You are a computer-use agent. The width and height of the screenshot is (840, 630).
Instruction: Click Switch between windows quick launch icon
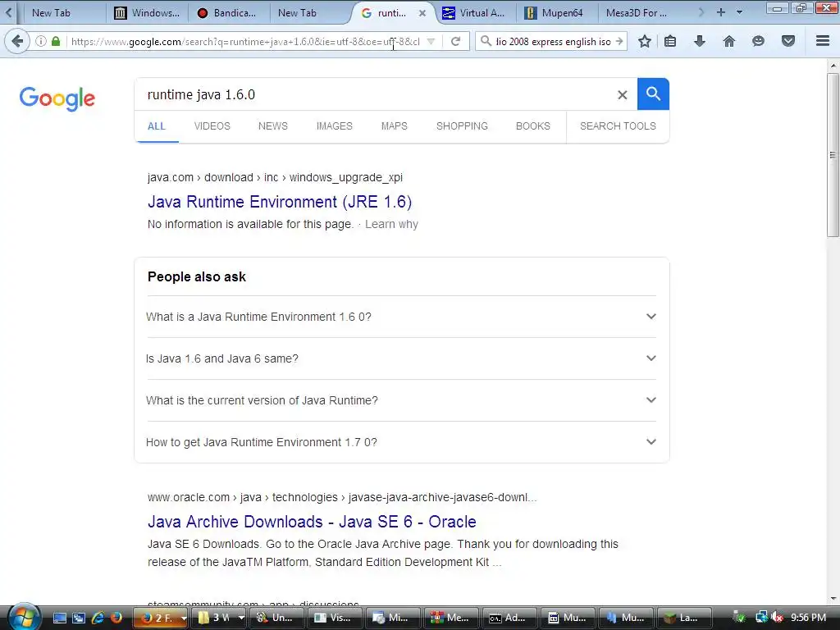tap(79, 618)
